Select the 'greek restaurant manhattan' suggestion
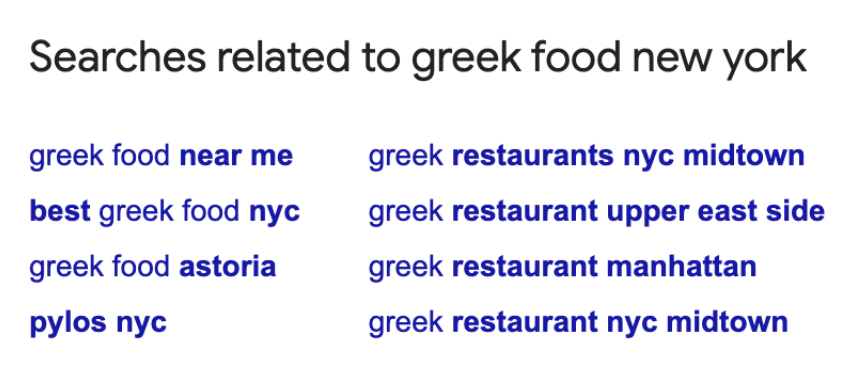This screenshot has height=374, width=854. pyautogui.click(x=562, y=267)
